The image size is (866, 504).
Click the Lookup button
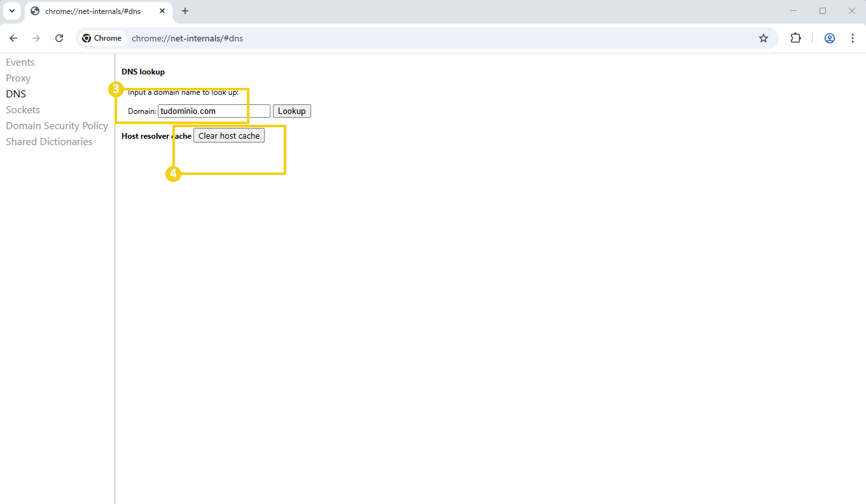tap(291, 111)
